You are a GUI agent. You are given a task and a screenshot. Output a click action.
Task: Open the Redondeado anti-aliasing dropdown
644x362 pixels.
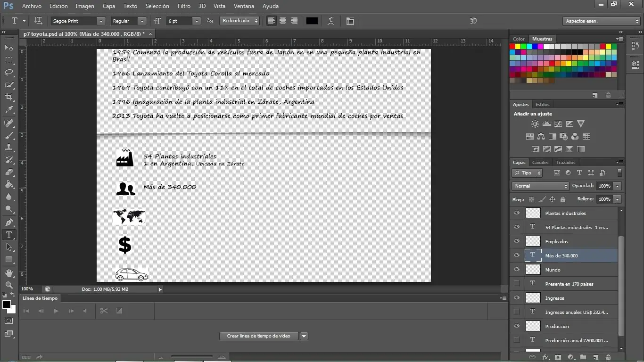pos(240,21)
